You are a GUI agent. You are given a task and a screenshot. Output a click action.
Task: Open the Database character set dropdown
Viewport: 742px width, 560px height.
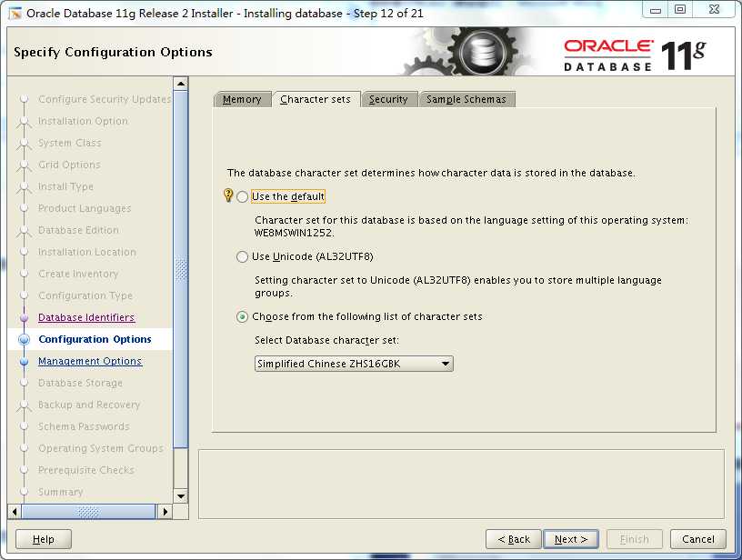click(354, 364)
